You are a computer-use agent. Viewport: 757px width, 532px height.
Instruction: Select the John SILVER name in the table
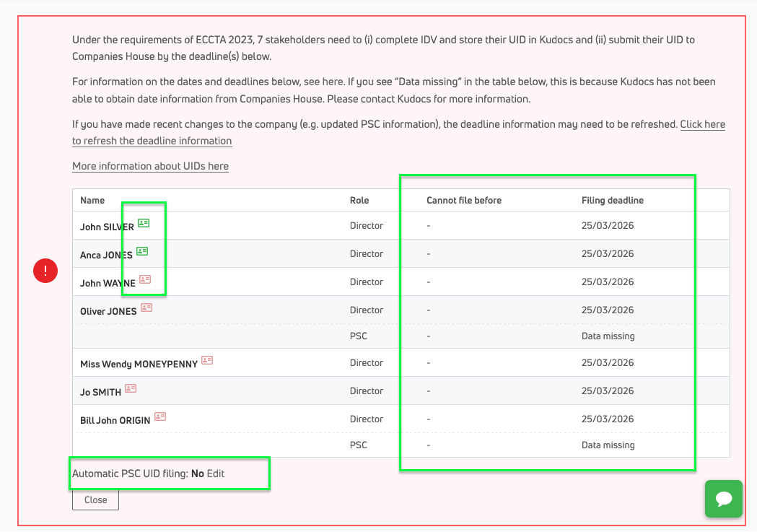pyautogui.click(x=107, y=227)
